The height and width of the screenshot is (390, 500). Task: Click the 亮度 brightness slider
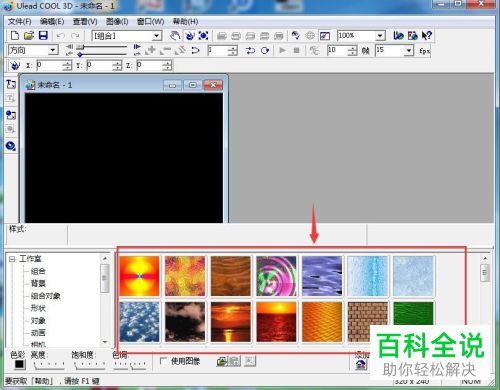click(x=49, y=365)
